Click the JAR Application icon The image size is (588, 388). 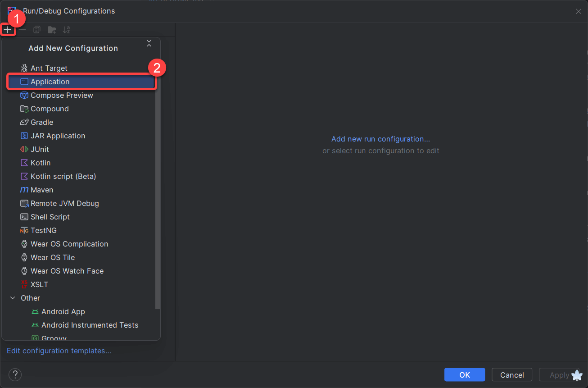(x=24, y=136)
